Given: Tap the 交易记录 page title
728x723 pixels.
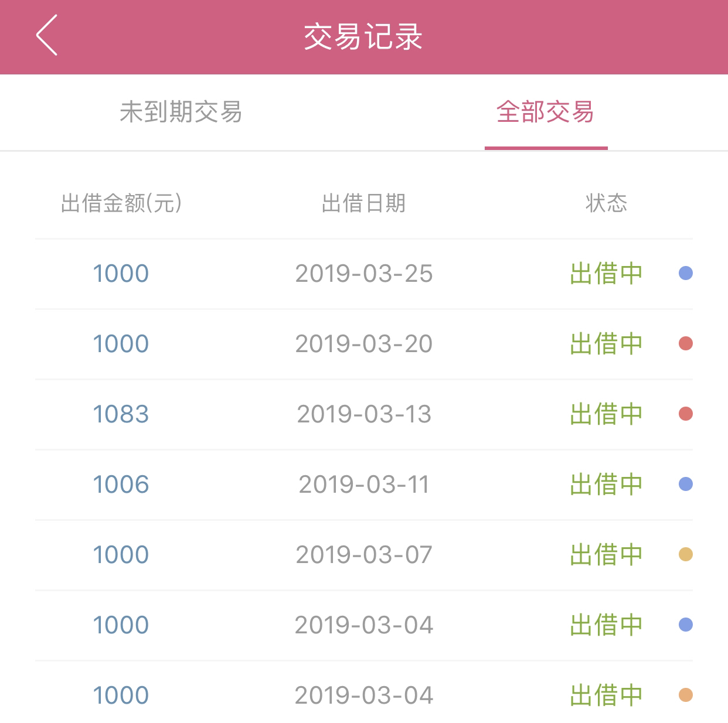Looking at the screenshot, I should 363,37.
